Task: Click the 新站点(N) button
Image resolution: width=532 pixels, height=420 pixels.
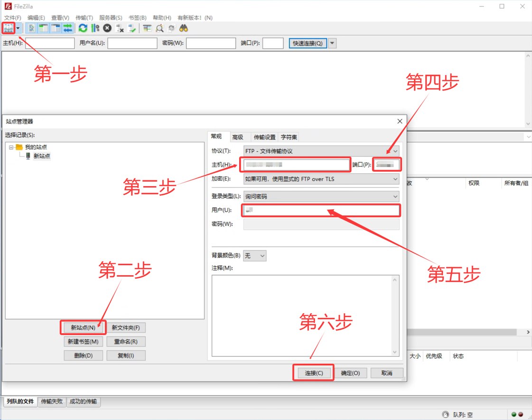Action: [x=83, y=327]
